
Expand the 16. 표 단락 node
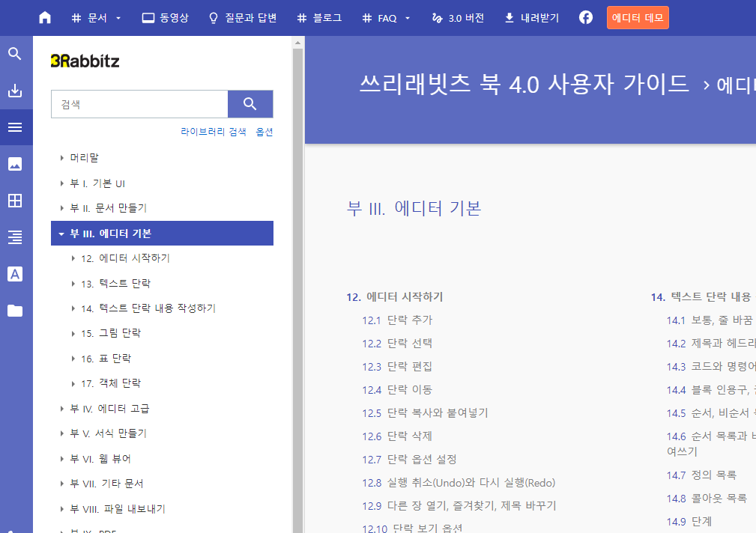73,359
